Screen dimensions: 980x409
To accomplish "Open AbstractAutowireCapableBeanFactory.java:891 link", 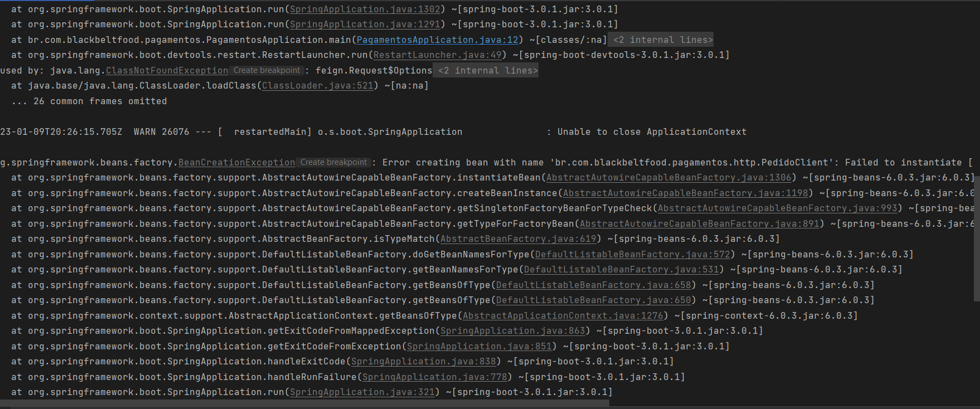I will pyautogui.click(x=699, y=224).
